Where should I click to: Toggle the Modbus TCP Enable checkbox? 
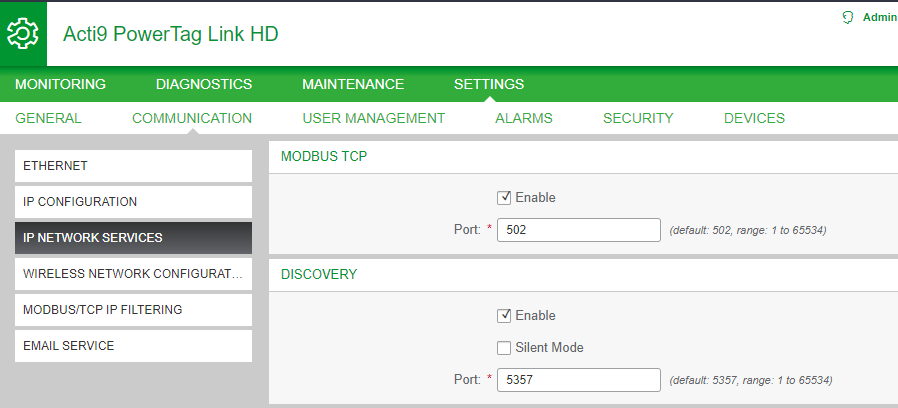click(504, 198)
